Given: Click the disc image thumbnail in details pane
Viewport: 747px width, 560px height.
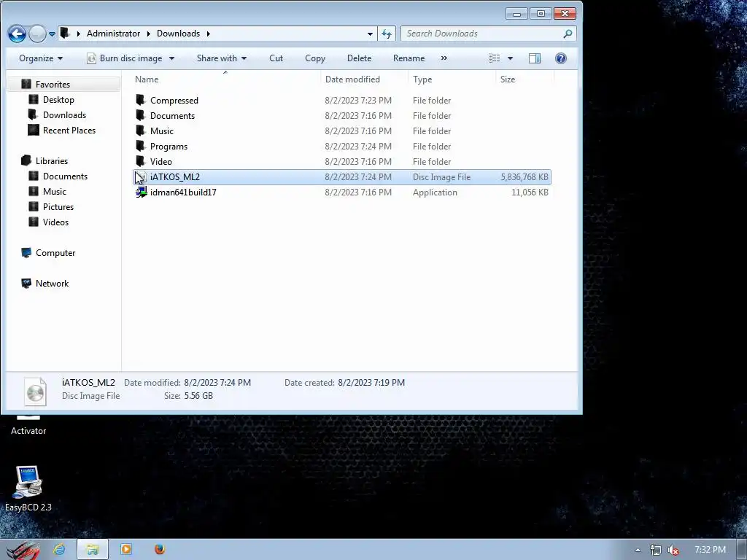Looking at the screenshot, I should [35, 392].
